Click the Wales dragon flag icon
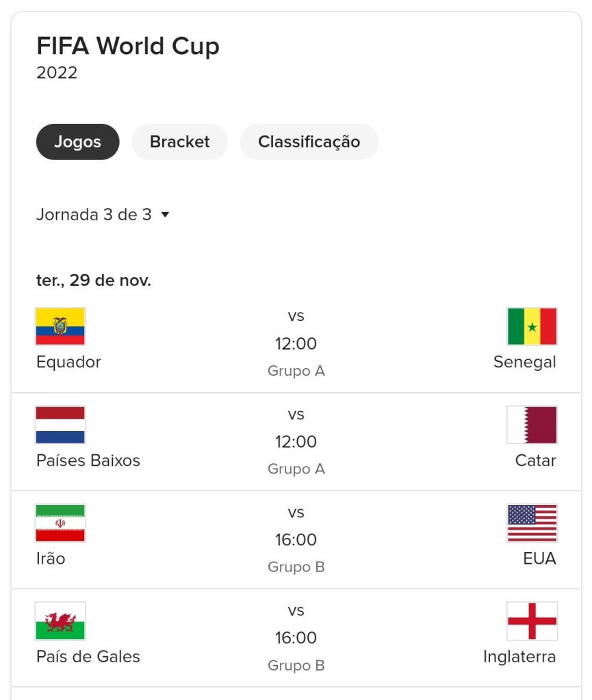 60,621
